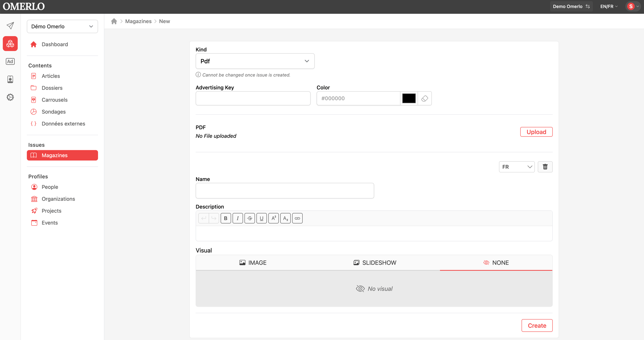Click the Demo Omerlo top bar button

click(x=571, y=6)
